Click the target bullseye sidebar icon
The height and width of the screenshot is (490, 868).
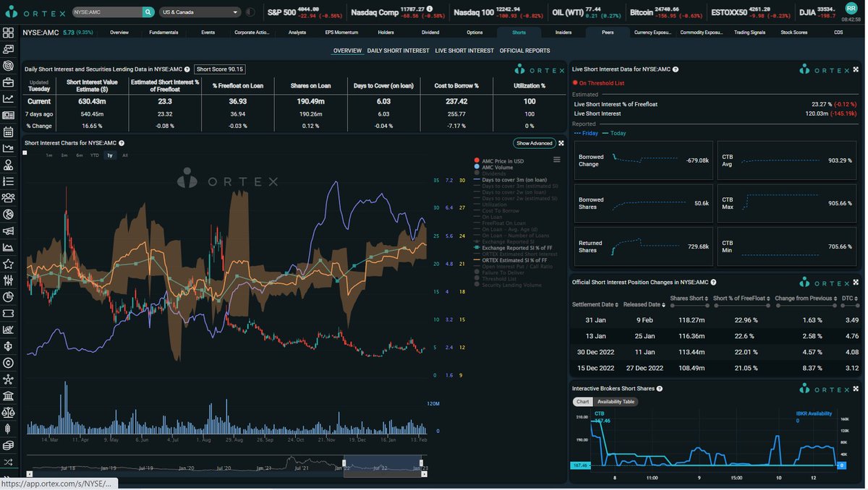[8, 66]
